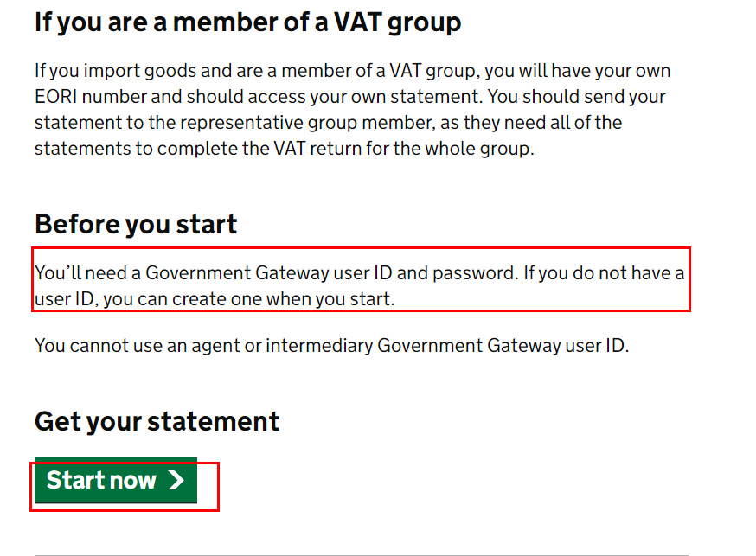Screen dimensions: 756x556
Task: Click the line 'statements to complete the VAT return'
Action: [x=284, y=149]
